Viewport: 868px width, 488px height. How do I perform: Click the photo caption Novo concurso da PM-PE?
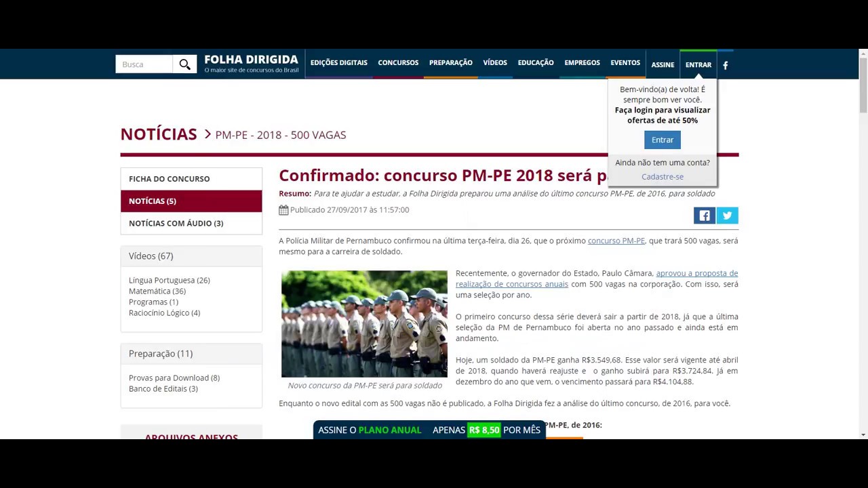click(365, 385)
